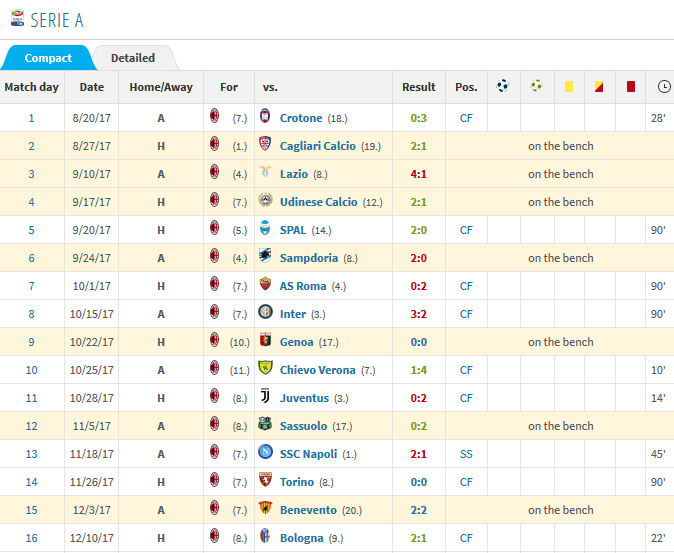Open the Torino team link
The height and width of the screenshot is (553, 674).
coord(297,482)
